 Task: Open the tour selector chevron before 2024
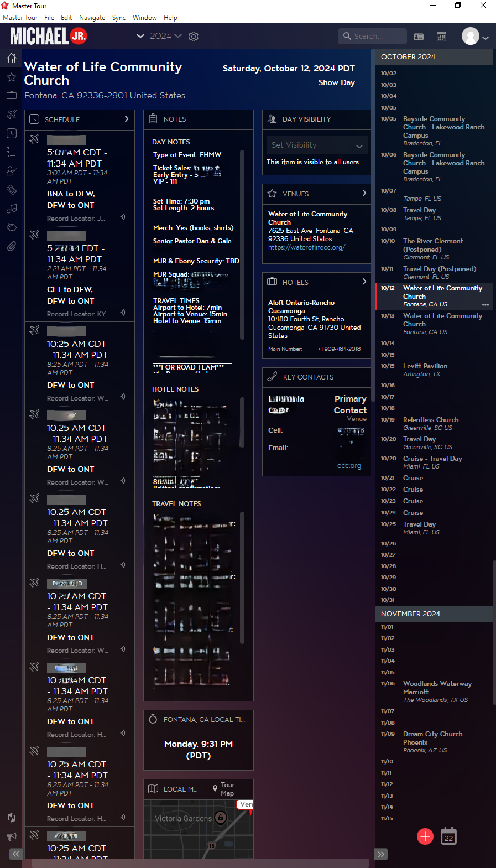140,36
